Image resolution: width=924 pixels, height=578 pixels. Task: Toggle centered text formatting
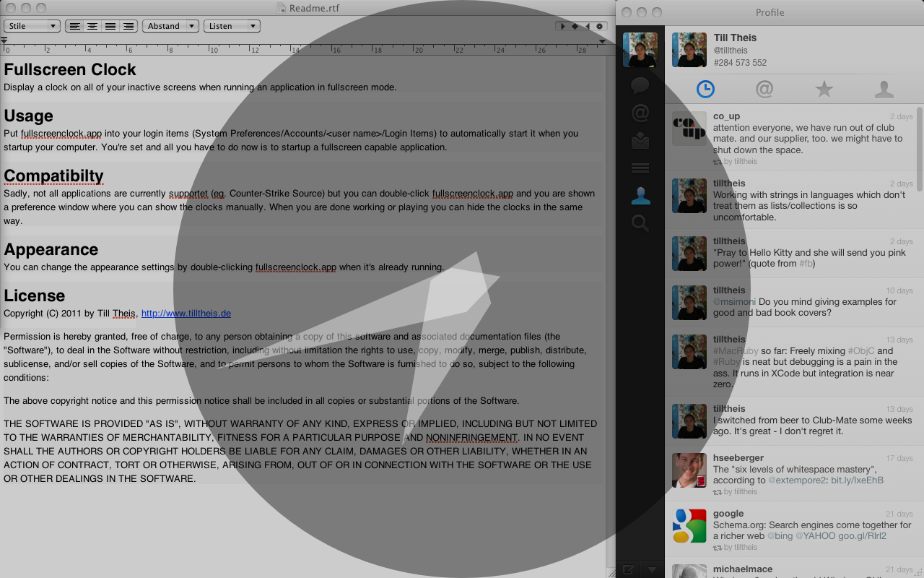[x=92, y=26]
